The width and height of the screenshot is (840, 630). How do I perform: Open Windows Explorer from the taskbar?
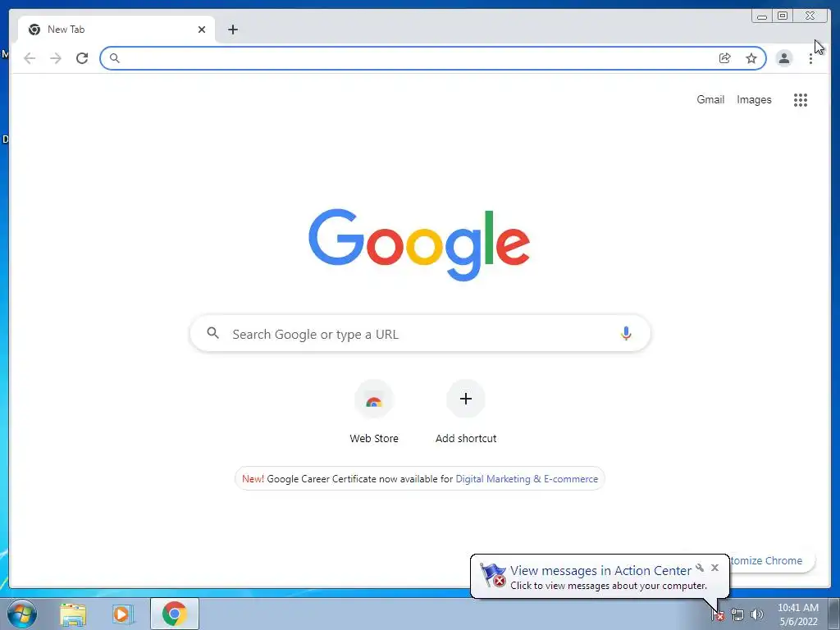click(73, 614)
